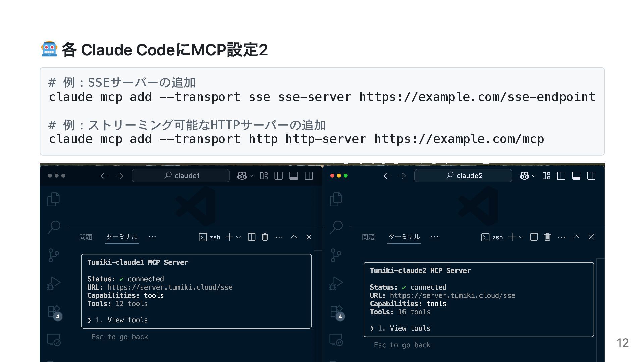Switch to 問題 tab in claude1
This screenshot has height=362, width=644.
86,237
